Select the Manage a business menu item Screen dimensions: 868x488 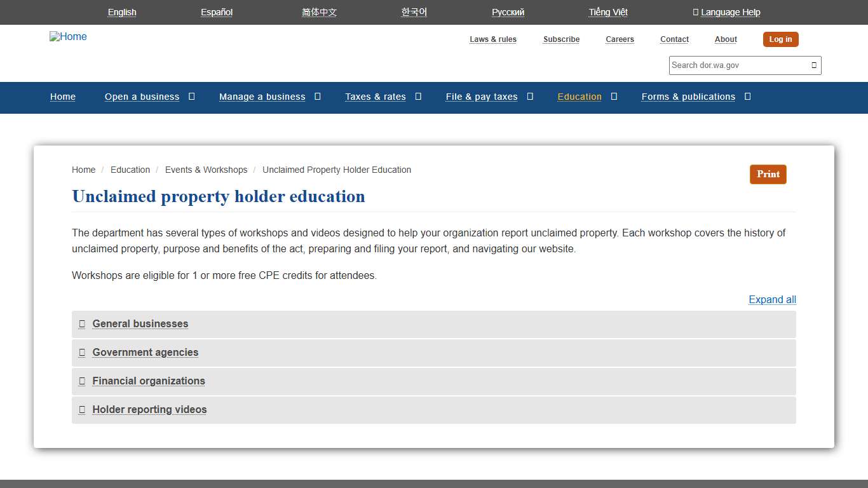tap(262, 96)
